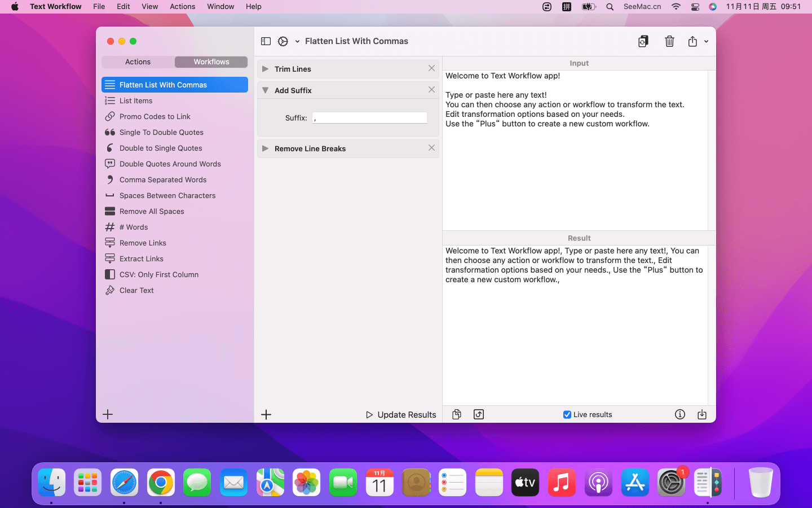This screenshot has height=508, width=812.
Task: Click the Suffix text field
Action: (x=369, y=117)
